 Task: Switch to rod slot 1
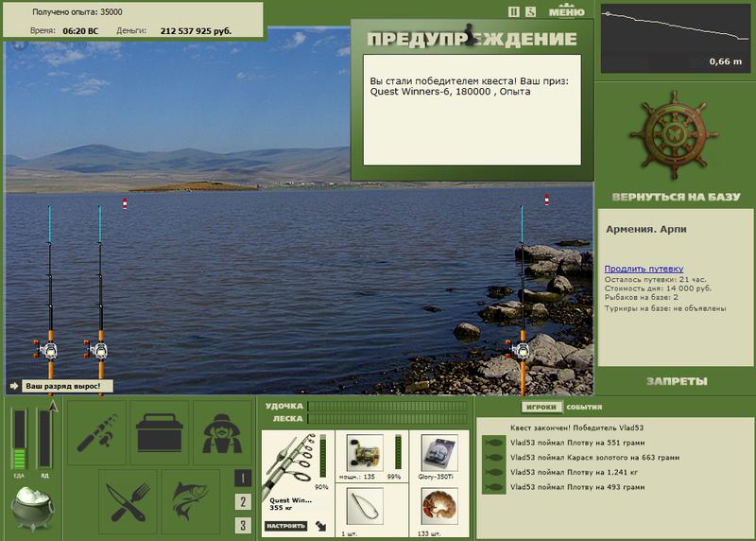243,479
